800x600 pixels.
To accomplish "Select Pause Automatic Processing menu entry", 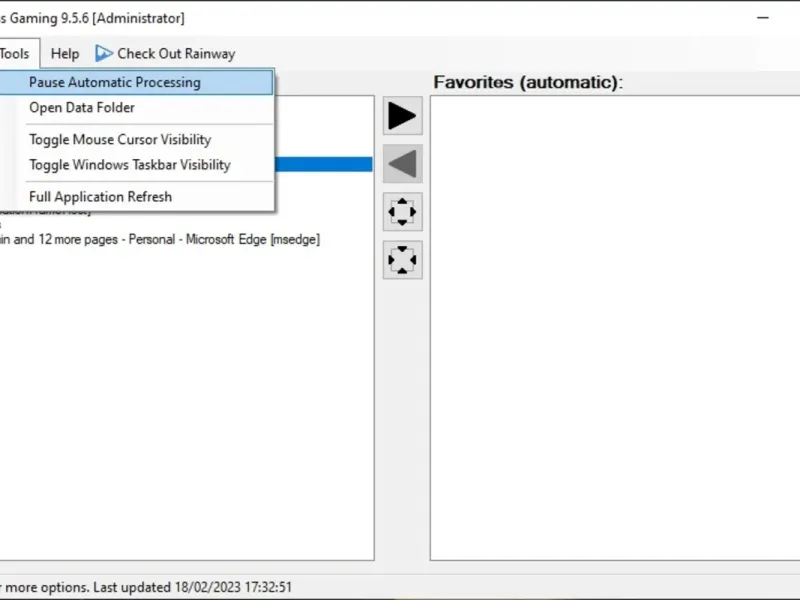I will pos(136,83).
